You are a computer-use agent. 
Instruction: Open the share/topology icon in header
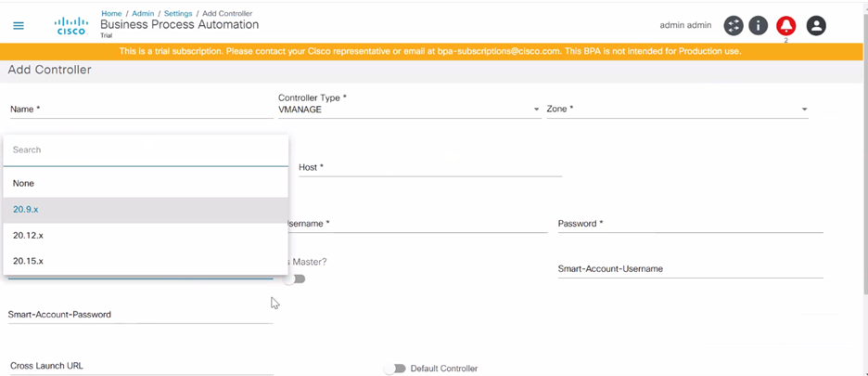[x=734, y=26]
